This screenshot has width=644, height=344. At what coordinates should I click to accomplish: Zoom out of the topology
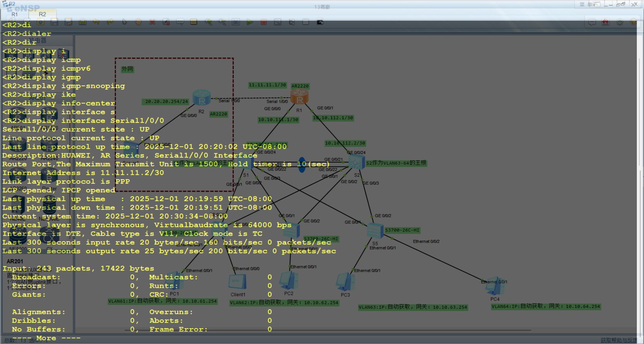tap(222, 22)
